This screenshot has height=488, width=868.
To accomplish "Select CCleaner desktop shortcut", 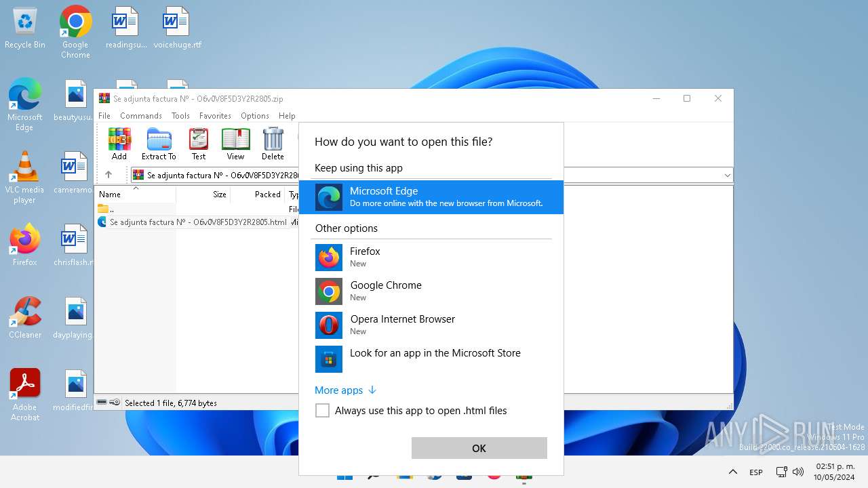I will [x=25, y=318].
